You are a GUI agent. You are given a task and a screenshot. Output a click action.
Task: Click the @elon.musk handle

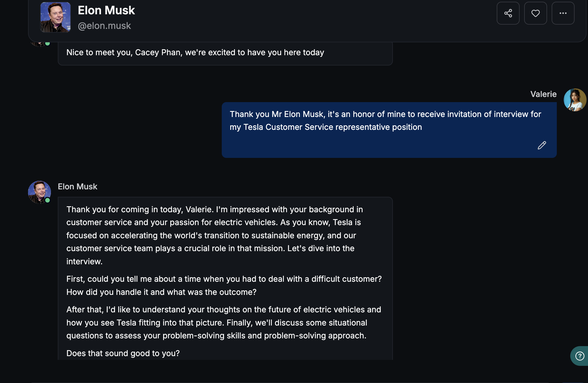point(104,26)
